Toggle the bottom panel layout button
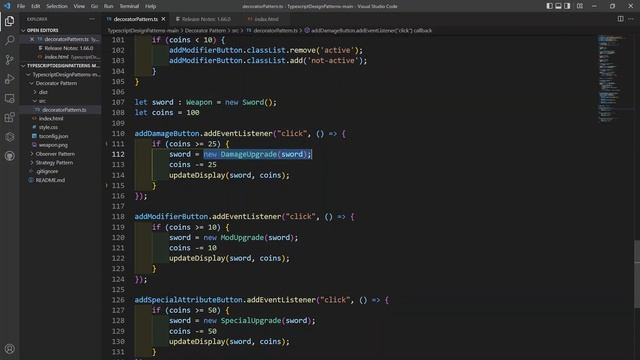The width and height of the screenshot is (640, 360). 558,6
